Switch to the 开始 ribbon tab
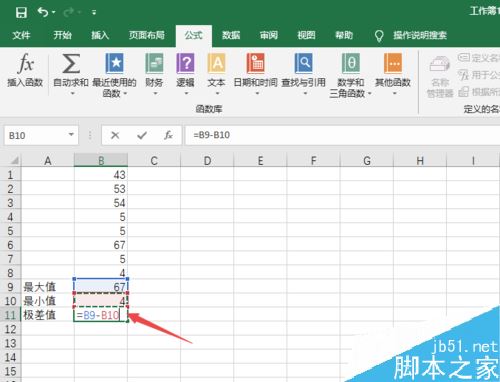Image resolution: width=500 pixels, height=382 pixels. (62, 35)
